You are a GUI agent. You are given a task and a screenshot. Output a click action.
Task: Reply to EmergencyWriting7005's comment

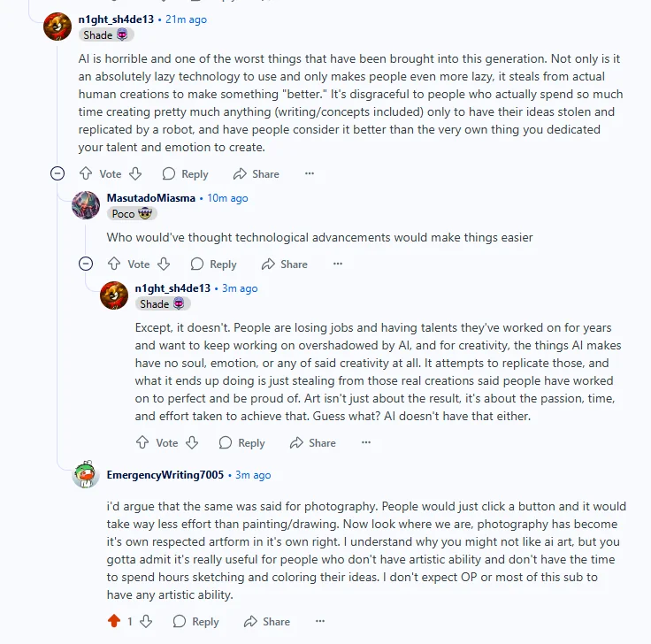[195, 622]
